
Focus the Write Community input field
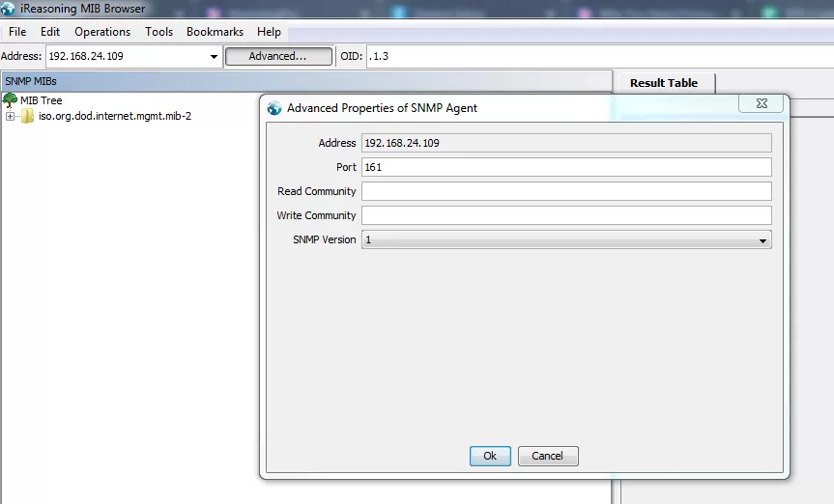click(x=566, y=215)
